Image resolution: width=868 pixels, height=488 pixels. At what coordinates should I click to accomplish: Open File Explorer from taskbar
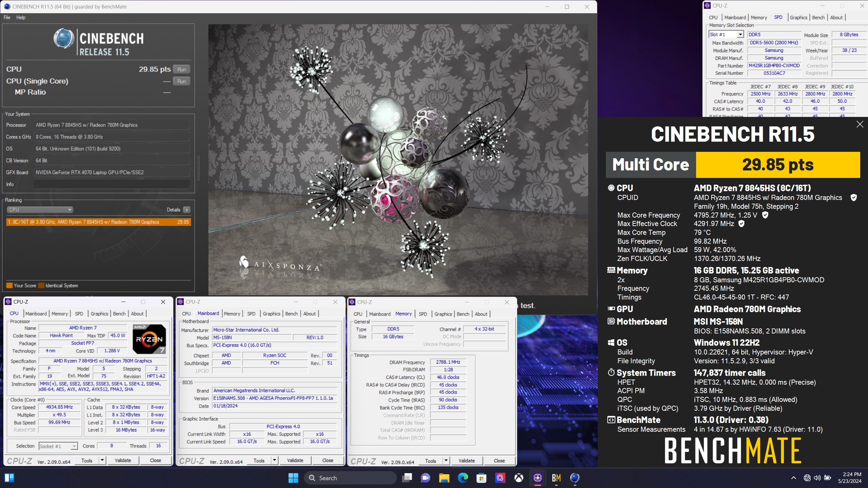click(x=444, y=478)
